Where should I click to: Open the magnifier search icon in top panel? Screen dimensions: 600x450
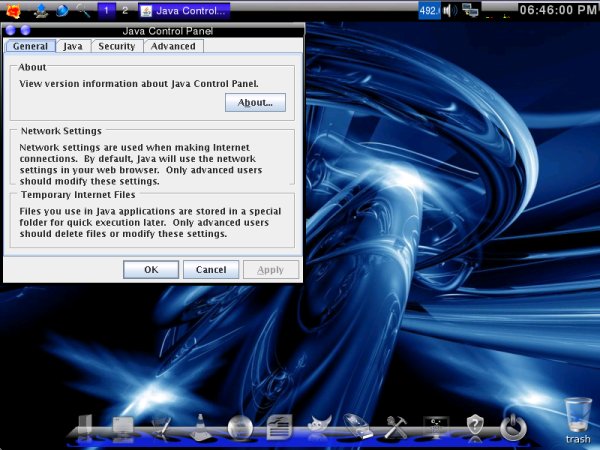(x=83, y=11)
